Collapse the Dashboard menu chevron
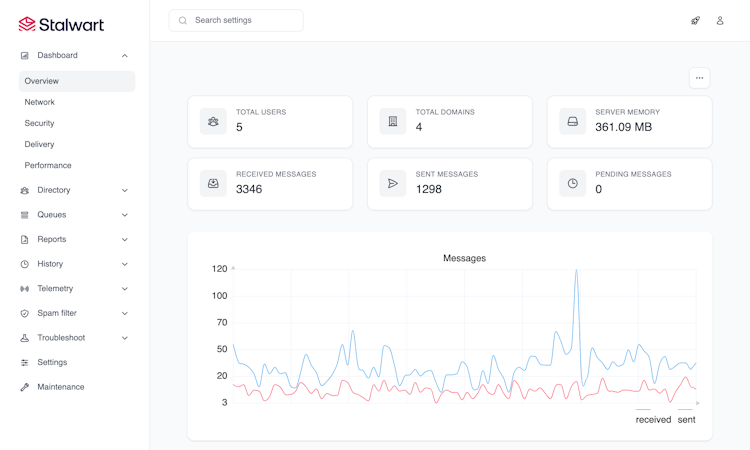 pyautogui.click(x=124, y=55)
